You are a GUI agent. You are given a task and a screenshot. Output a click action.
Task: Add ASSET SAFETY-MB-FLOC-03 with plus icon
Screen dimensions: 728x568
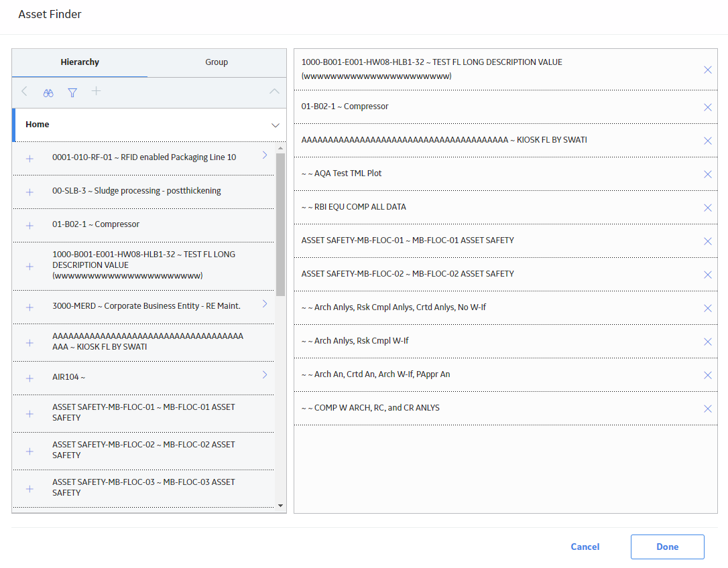tap(29, 489)
